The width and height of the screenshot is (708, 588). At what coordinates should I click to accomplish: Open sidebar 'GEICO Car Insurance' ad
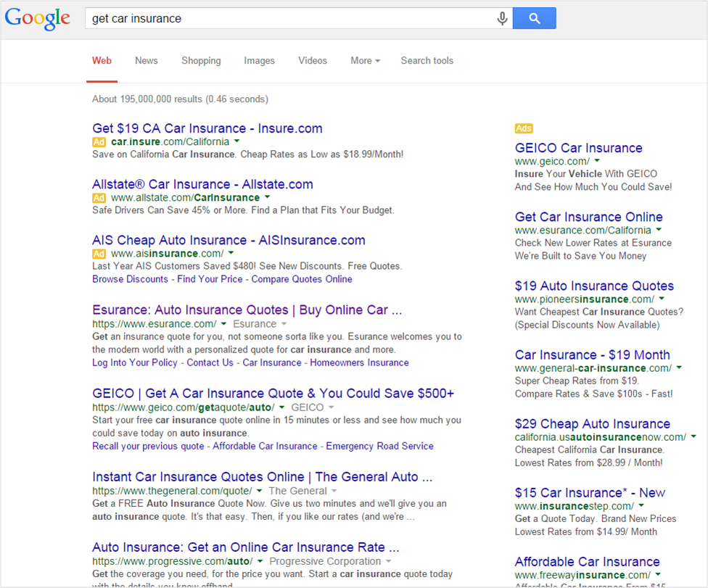click(x=578, y=148)
